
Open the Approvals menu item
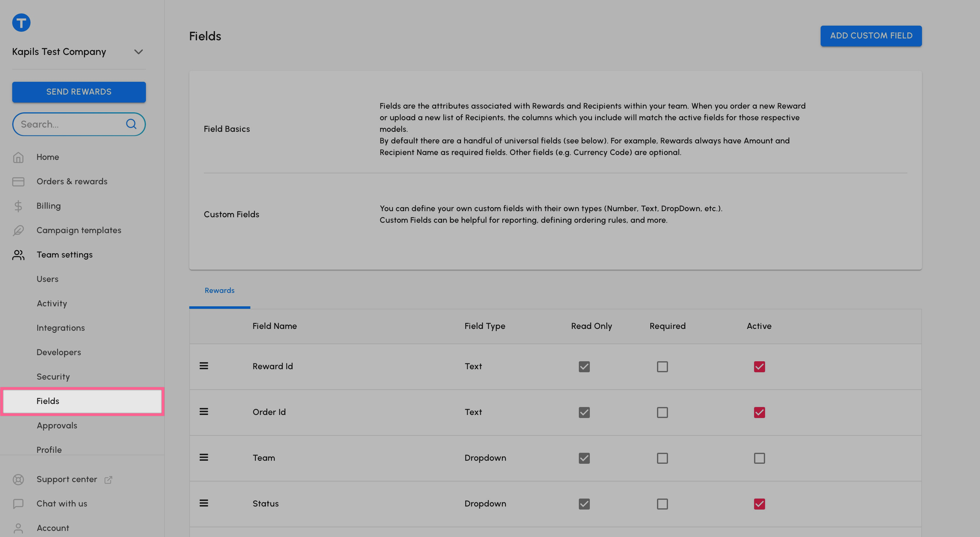tap(57, 426)
